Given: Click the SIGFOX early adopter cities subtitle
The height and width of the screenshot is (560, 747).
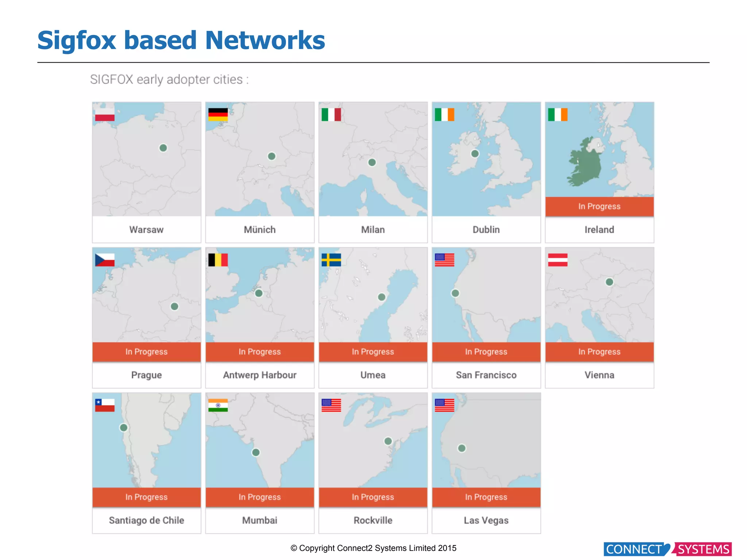Looking at the screenshot, I should [x=169, y=79].
